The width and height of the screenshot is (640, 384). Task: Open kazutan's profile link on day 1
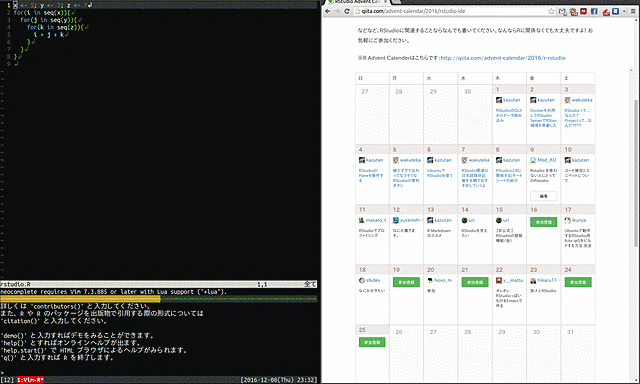coord(511,100)
